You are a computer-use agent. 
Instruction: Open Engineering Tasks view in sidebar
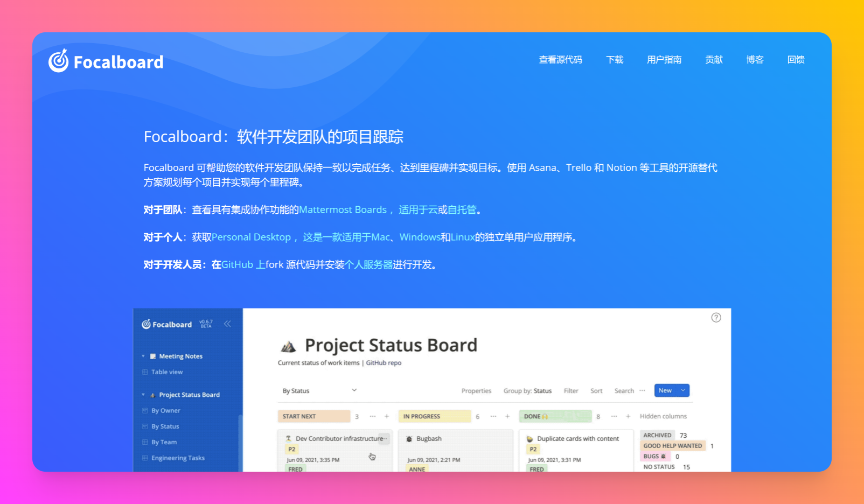coord(178,458)
